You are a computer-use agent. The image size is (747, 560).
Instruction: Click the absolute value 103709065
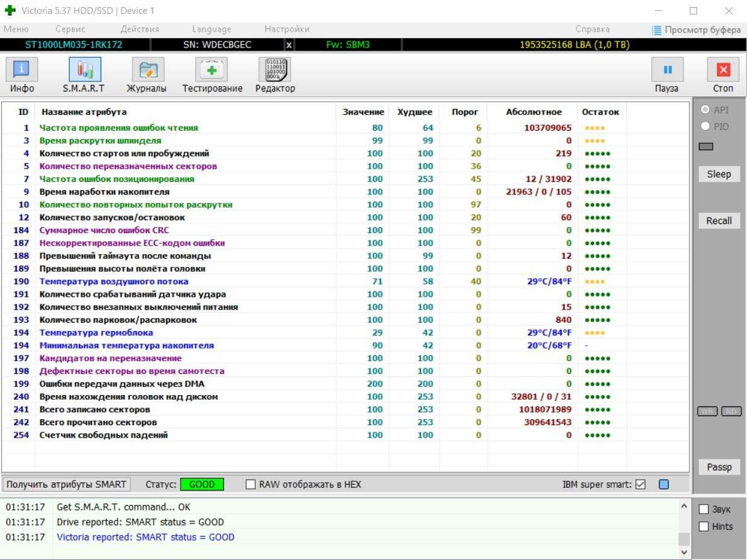pyautogui.click(x=548, y=128)
